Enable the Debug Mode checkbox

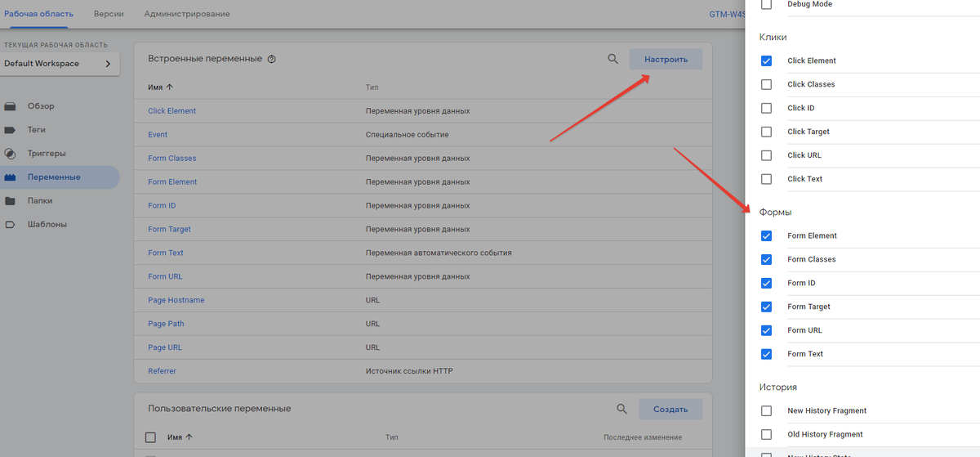766,5
